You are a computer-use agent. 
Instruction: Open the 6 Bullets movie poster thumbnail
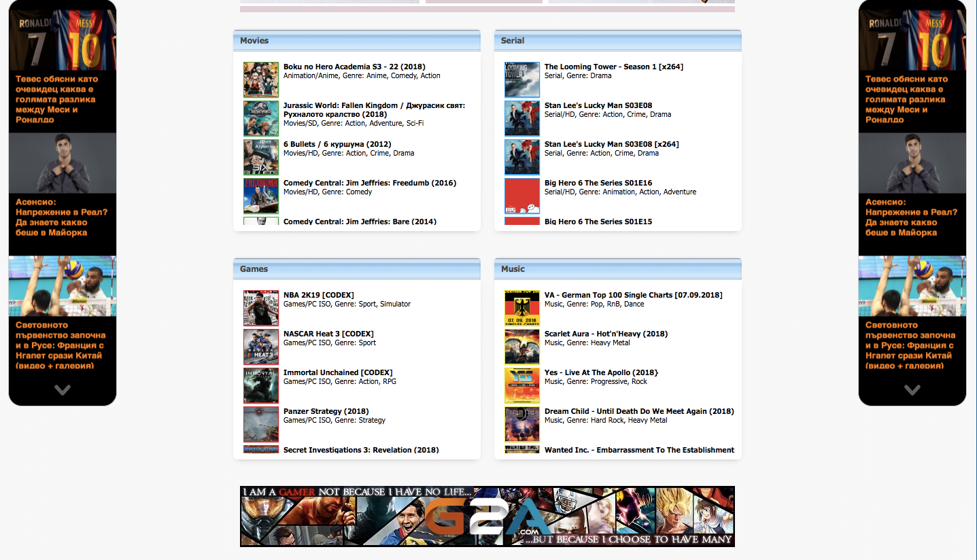click(261, 157)
